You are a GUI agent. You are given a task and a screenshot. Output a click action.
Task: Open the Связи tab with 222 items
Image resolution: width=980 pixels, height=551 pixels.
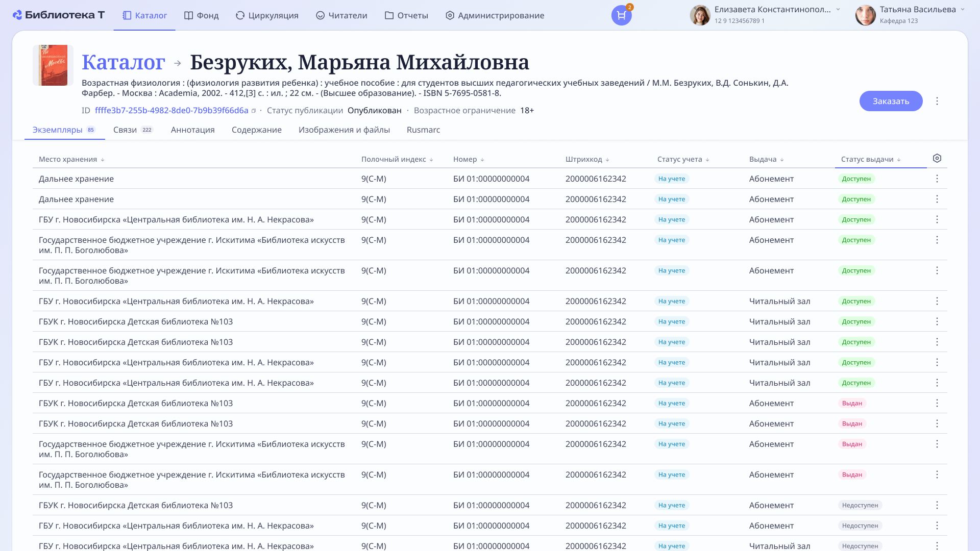[125, 130]
